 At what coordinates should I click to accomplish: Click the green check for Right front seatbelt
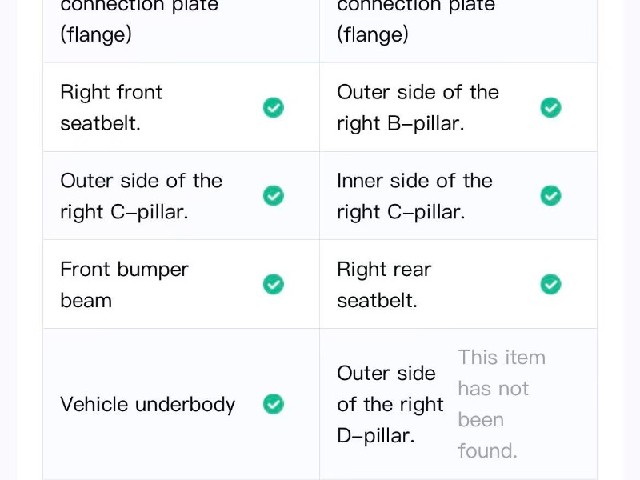point(273,108)
